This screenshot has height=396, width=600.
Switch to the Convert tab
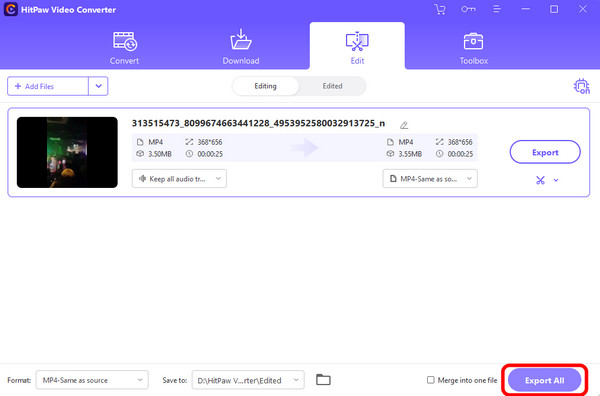(x=124, y=48)
